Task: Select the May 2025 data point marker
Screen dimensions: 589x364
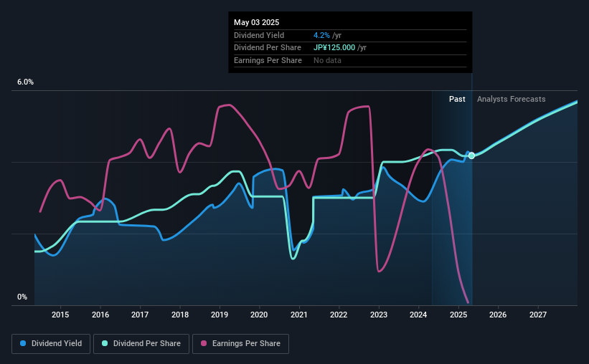Action: (x=471, y=155)
